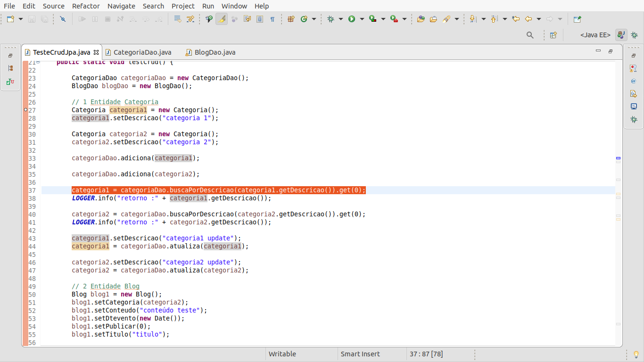Open the Javadoc @ view in right sidebar
Viewport: 644px width, 362px height.
634,81
